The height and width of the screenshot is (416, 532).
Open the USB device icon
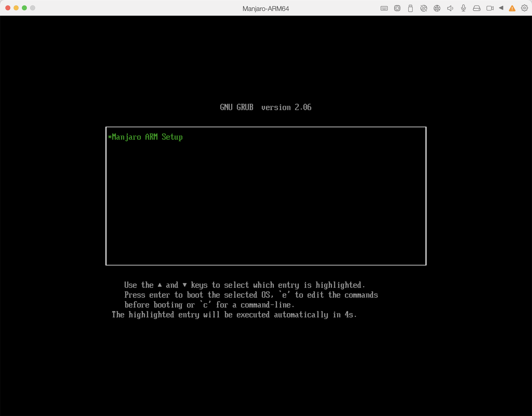coord(410,8)
